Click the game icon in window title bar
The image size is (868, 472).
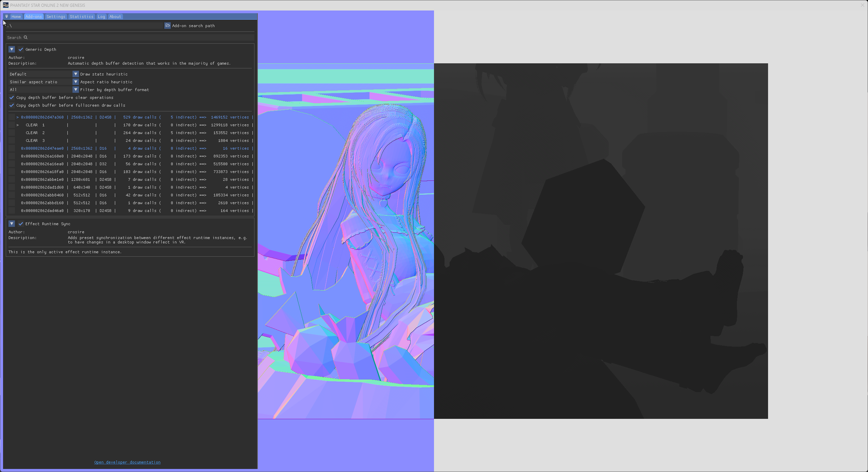pyautogui.click(x=5, y=5)
